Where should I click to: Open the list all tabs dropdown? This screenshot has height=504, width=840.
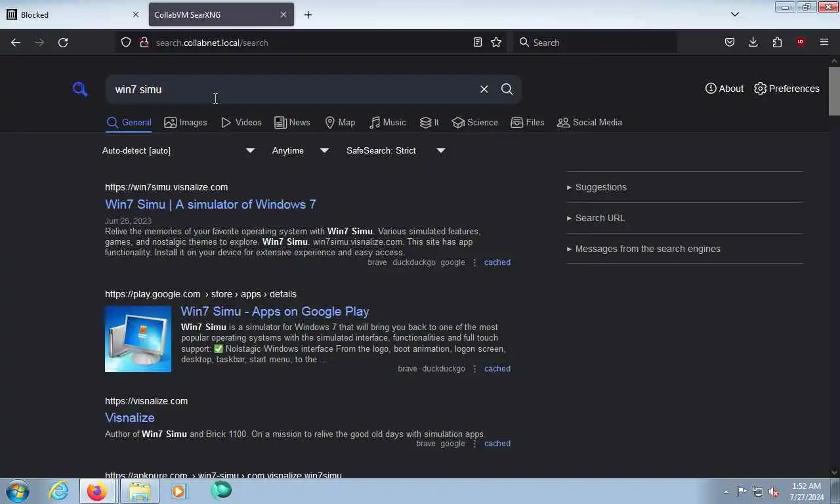coord(735,14)
